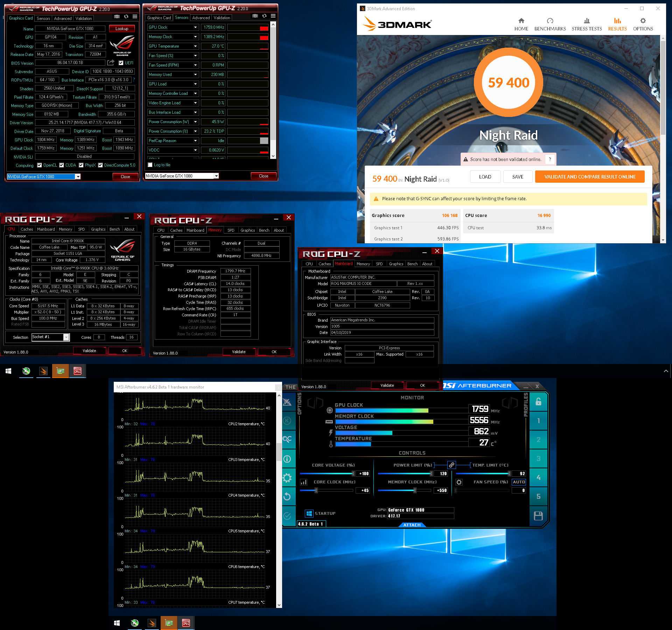This screenshot has width=672, height=630.
Task: Click Afterburner OC Scanner icon
Action: [287, 439]
